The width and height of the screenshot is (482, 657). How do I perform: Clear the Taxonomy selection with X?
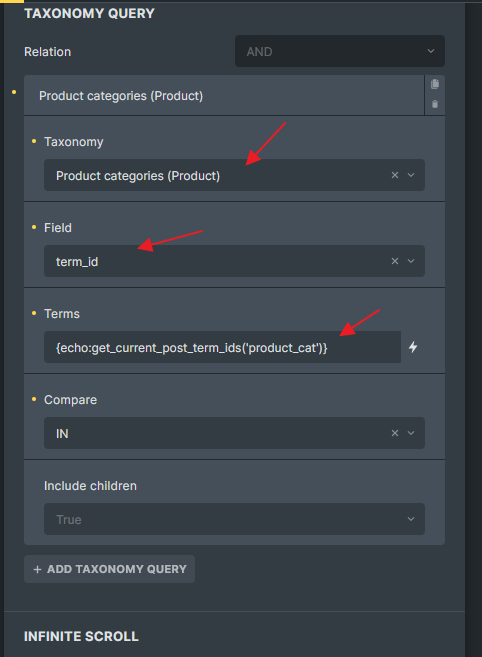[x=395, y=175]
